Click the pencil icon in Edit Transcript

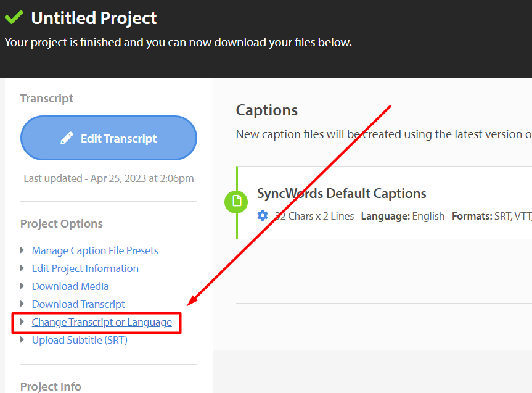pyautogui.click(x=67, y=138)
